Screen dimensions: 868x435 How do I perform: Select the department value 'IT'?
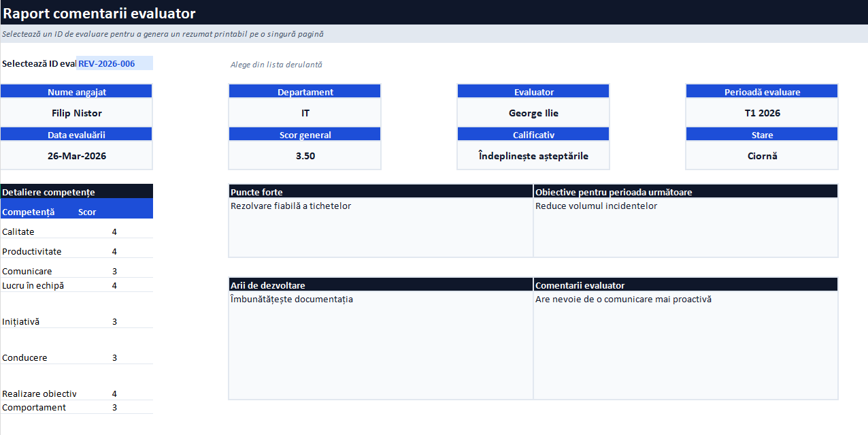pyautogui.click(x=305, y=113)
